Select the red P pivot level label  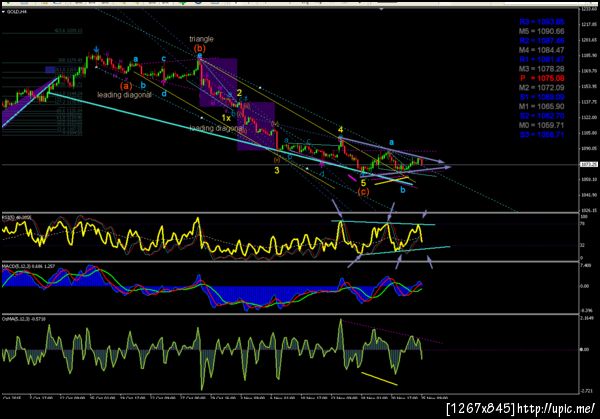541,78
